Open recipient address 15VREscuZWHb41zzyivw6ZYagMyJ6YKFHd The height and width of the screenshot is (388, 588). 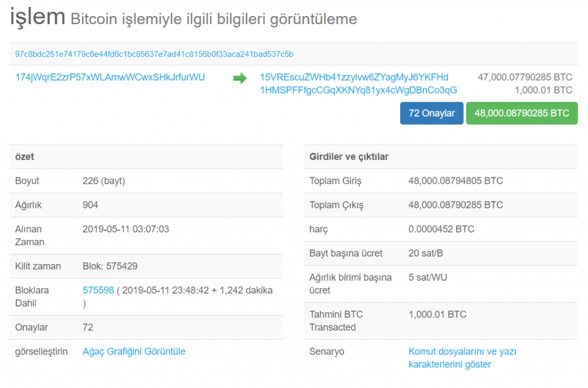pyautogui.click(x=354, y=77)
